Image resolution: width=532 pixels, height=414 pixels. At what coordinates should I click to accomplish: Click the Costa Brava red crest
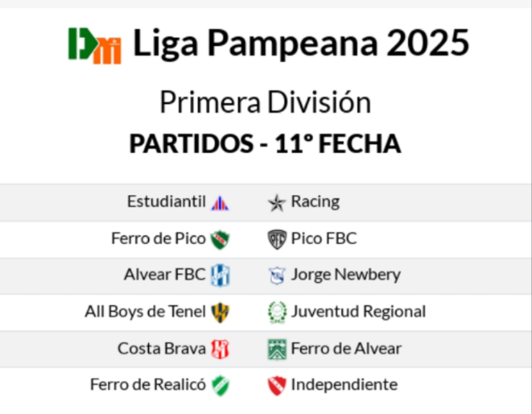coord(220,349)
